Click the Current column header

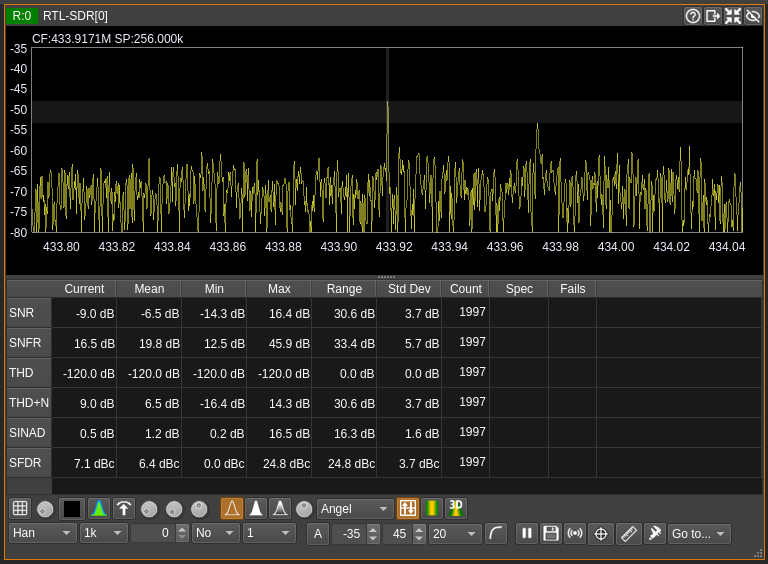click(84, 289)
